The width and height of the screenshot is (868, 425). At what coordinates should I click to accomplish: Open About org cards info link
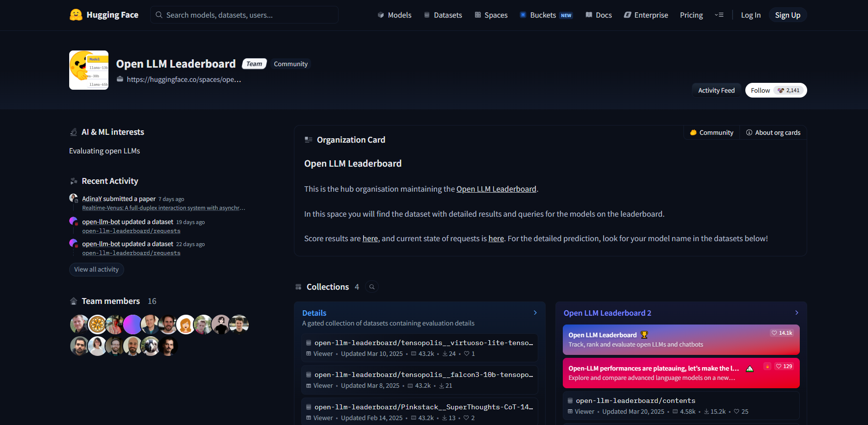pyautogui.click(x=773, y=132)
